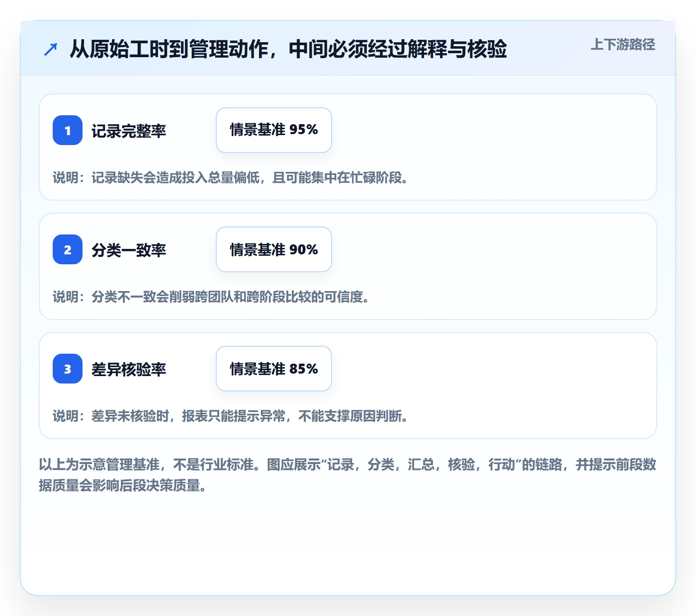This screenshot has width=696, height=616.
Task: Click the 差异核验率 heading
Action: [x=129, y=370]
